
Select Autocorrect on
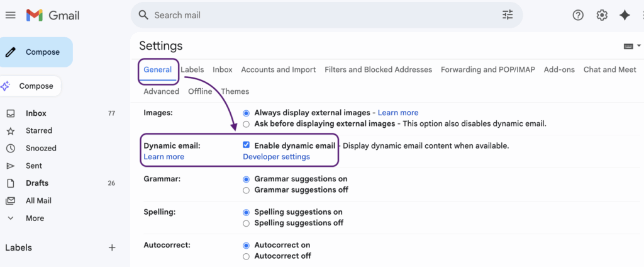247,246
